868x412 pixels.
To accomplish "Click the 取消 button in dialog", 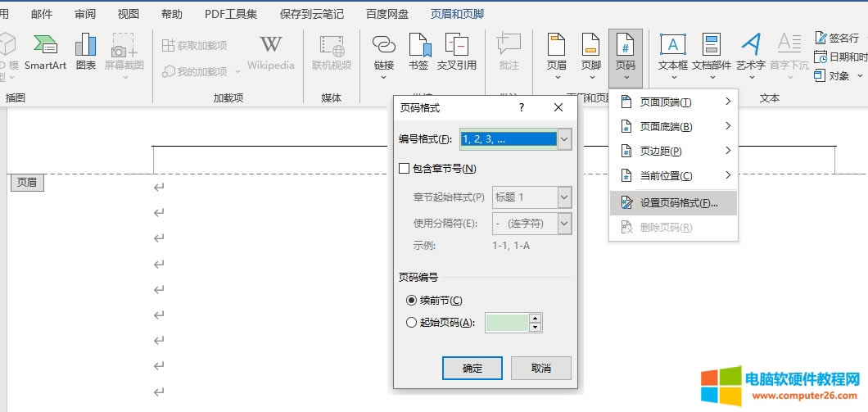I will pyautogui.click(x=540, y=368).
